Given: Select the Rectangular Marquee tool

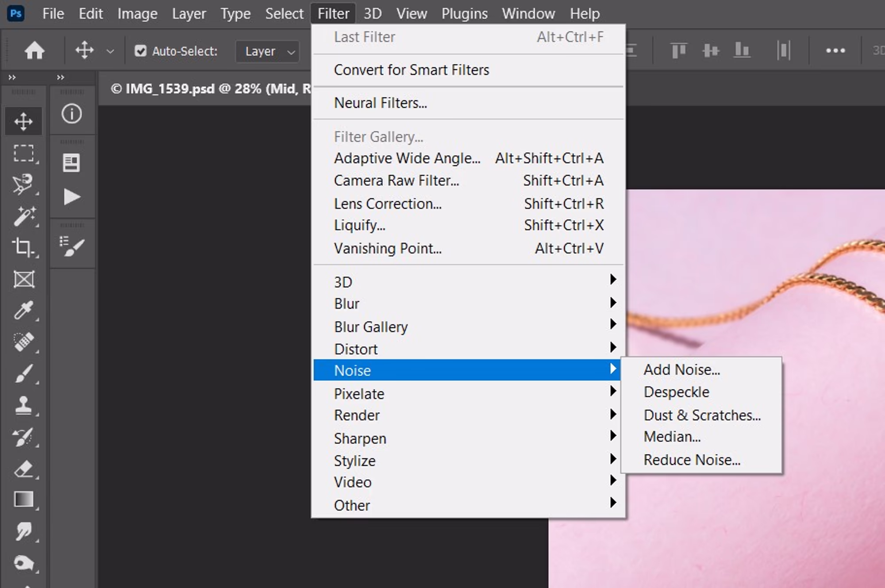Looking at the screenshot, I should pos(23,153).
